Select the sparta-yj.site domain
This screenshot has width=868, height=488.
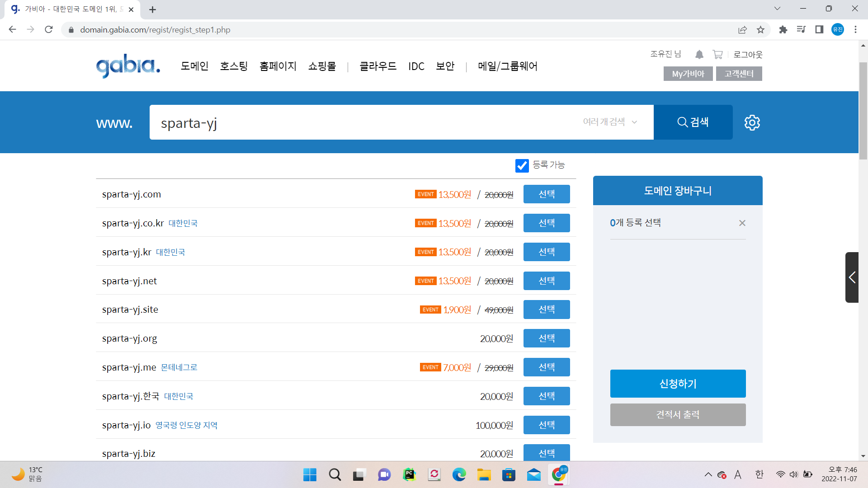click(x=547, y=310)
